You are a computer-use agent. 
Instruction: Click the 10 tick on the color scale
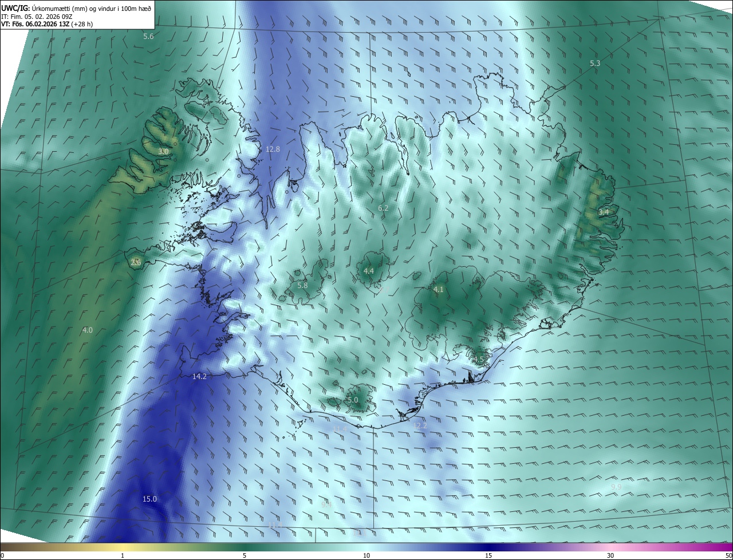pyautogui.click(x=366, y=555)
